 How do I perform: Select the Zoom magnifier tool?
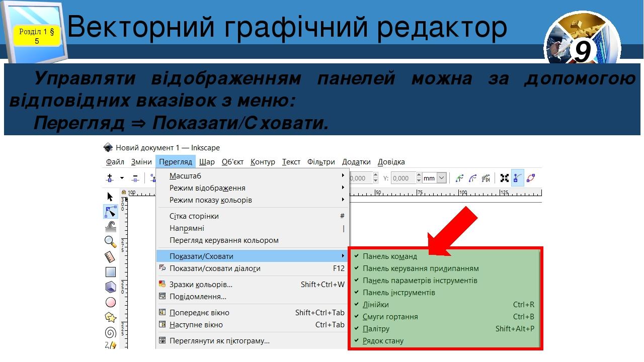(x=111, y=242)
